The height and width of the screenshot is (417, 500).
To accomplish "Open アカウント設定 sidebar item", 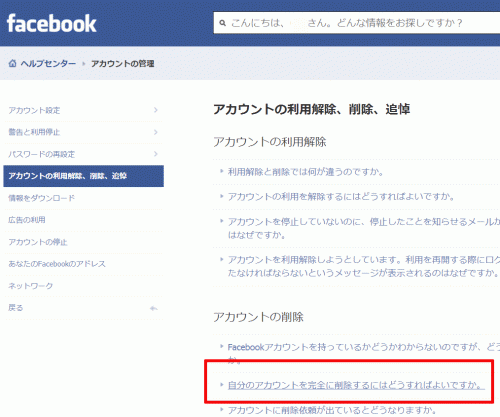I will [83, 110].
